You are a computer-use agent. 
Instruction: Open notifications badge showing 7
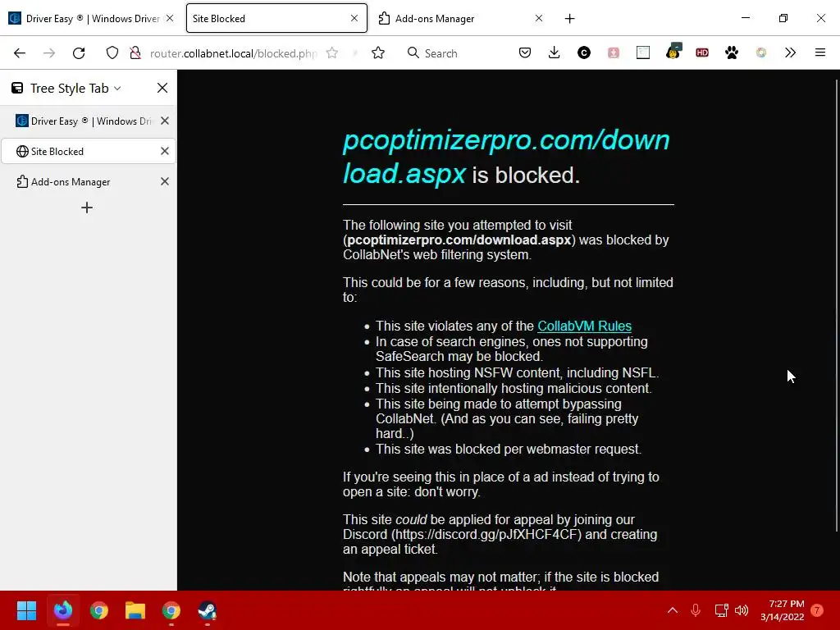[x=817, y=610]
